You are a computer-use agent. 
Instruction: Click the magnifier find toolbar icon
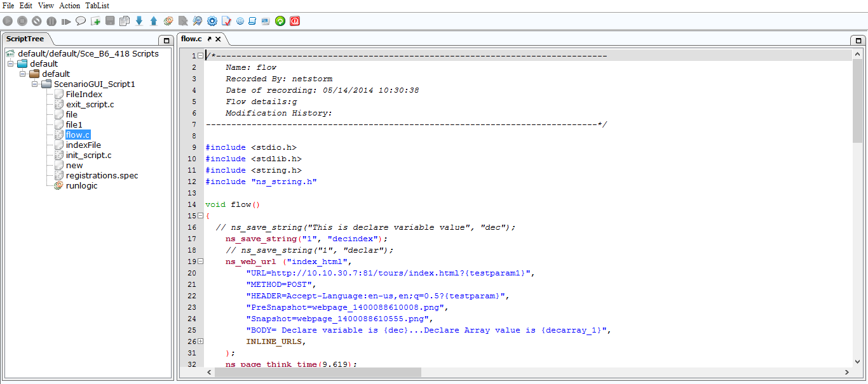(x=198, y=21)
